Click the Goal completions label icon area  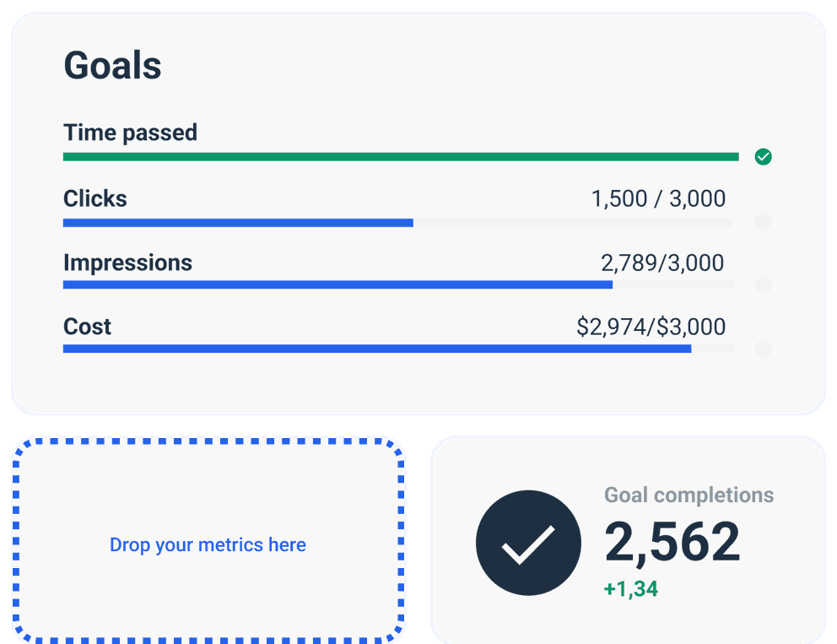(689, 495)
